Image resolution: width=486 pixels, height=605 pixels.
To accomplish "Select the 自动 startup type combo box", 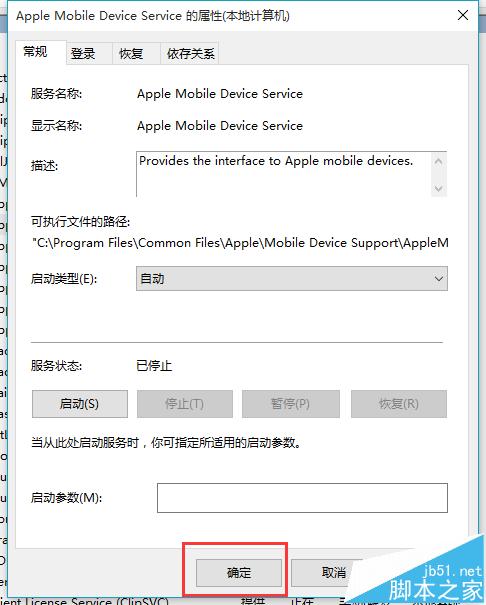I will [292, 279].
